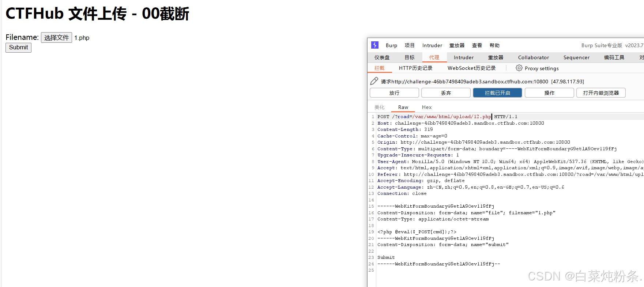Select the Hex view tab

coord(427,107)
